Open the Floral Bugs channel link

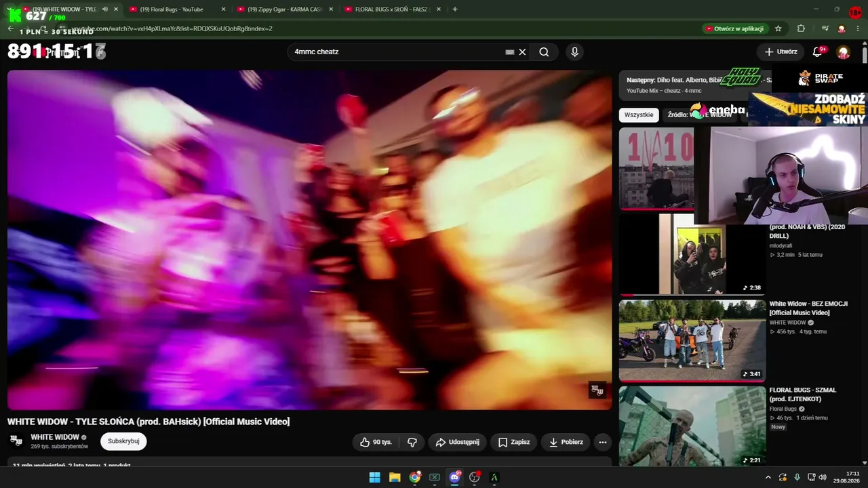[x=783, y=409]
